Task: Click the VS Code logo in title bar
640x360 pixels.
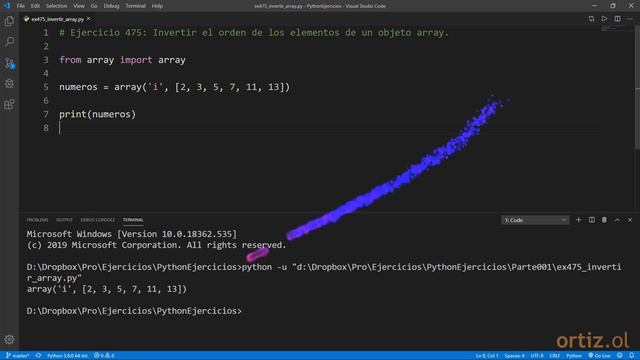Action: coord(7,6)
